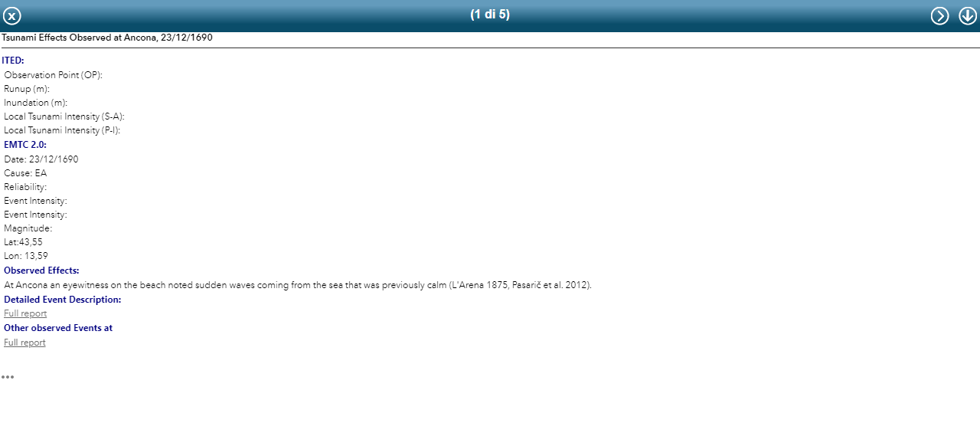Click the Date: 23/12/1690 field

[x=41, y=159]
